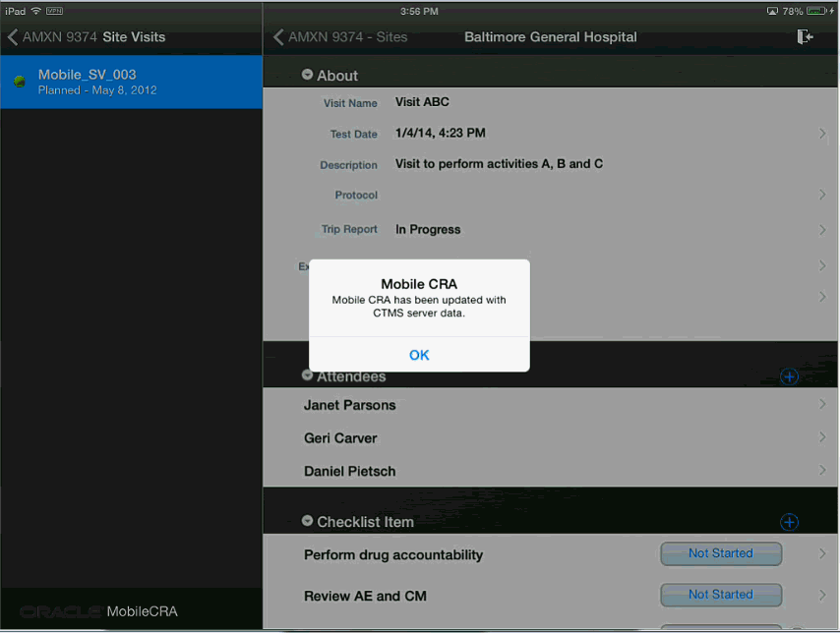Open the Protocol row chevron
The image size is (840, 633).
822,195
